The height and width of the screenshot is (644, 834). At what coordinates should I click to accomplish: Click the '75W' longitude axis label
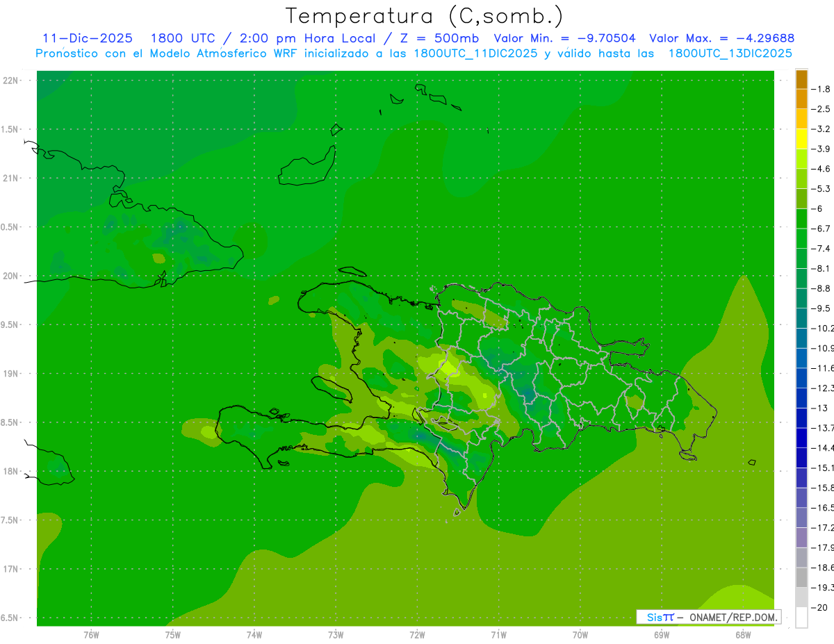coord(173,634)
